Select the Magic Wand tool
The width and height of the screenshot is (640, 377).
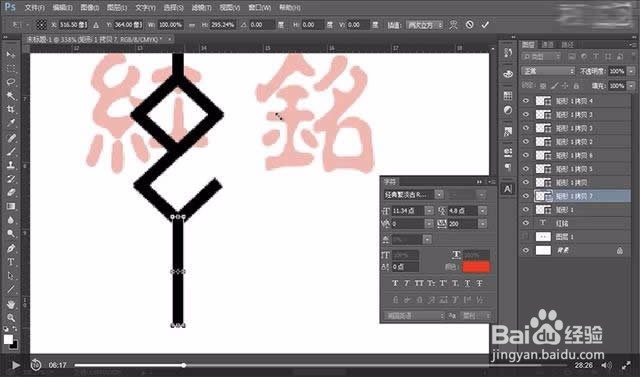[11, 96]
